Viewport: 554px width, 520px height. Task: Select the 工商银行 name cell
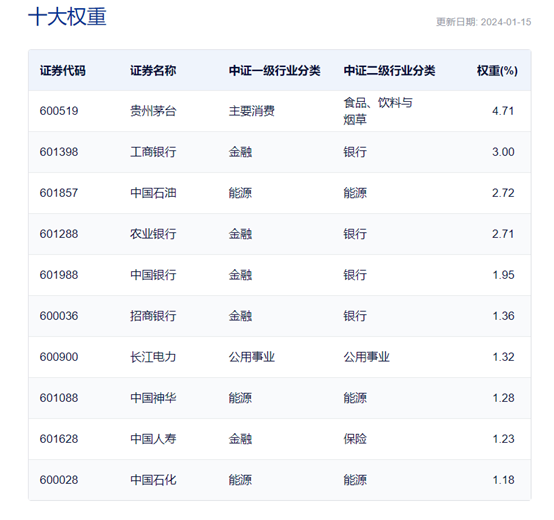(153, 152)
